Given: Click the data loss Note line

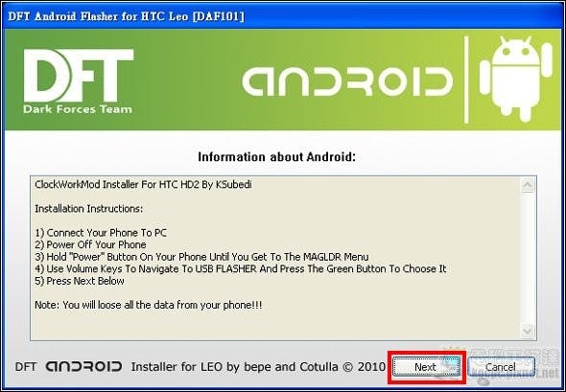Looking at the screenshot, I should point(149,305).
